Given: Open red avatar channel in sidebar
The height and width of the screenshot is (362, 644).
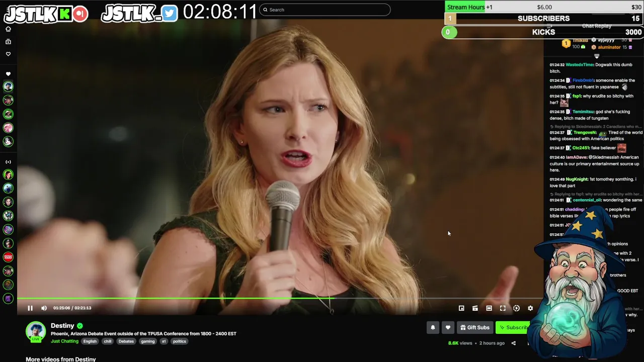Looking at the screenshot, I should [x=8, y=257].
